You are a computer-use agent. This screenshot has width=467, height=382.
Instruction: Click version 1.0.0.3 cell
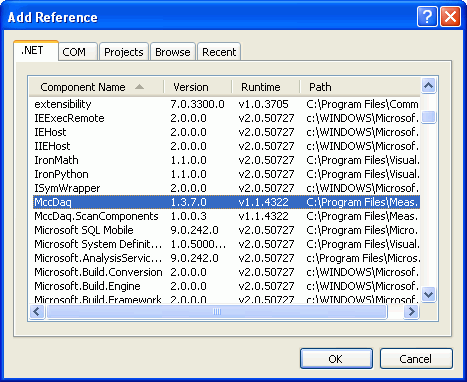188,216
